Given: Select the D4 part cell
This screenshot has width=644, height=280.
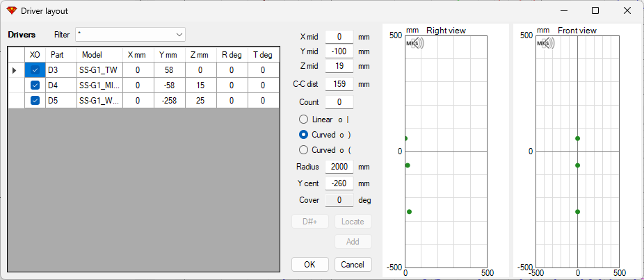Looking at the screenshot, I should [61, 86].
